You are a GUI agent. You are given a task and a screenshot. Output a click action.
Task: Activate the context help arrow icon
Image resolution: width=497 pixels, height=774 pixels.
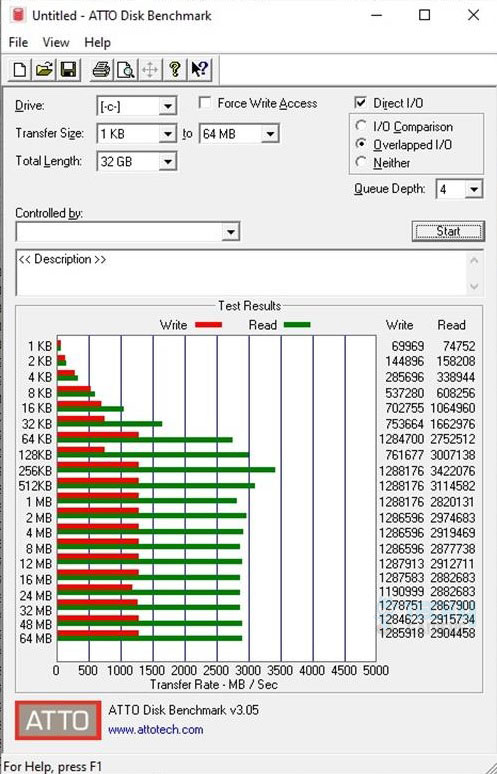200,70
